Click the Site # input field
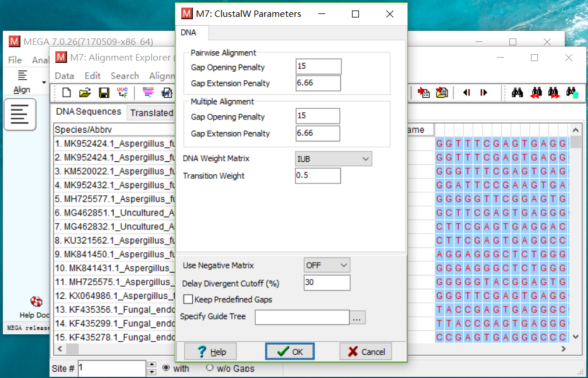588x378 pixels. (x=112, y=368)
